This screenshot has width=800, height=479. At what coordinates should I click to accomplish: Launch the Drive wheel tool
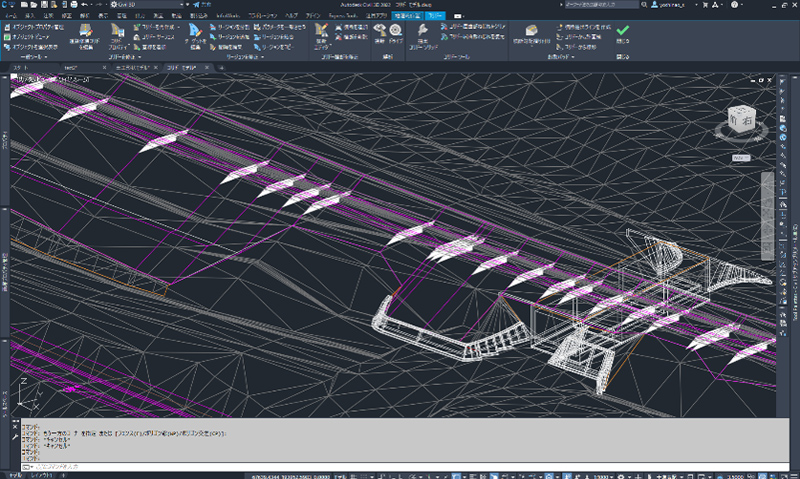[x=395, y=33]
